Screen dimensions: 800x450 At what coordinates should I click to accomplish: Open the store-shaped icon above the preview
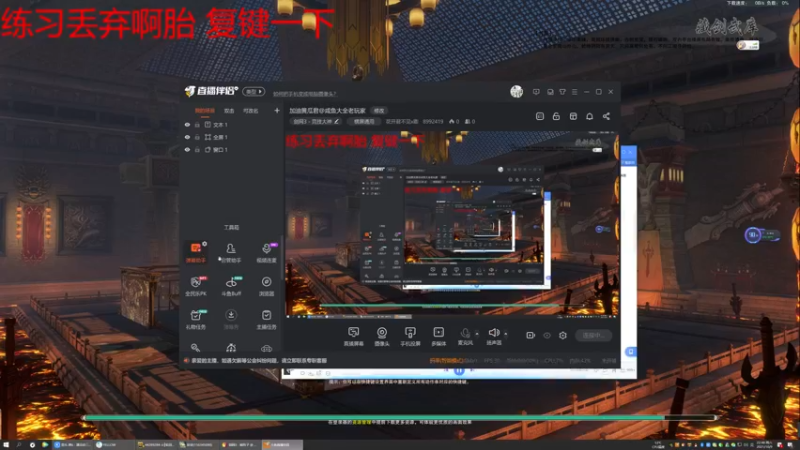[x=573, y=116]
